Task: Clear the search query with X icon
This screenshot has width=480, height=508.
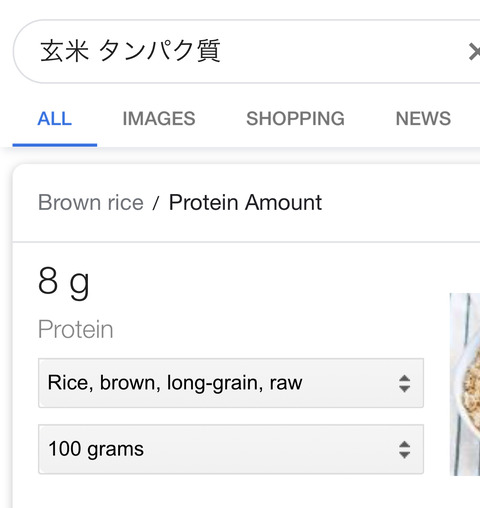Action: (474, 52)
